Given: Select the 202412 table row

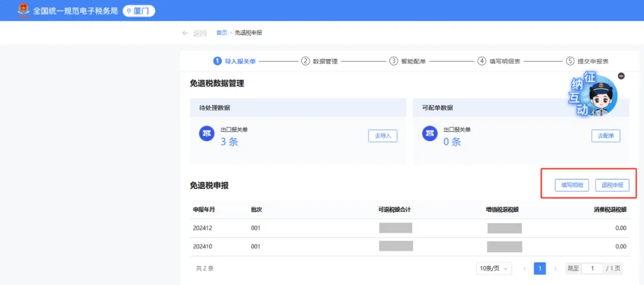Looking at the screenshot, I should point(410,228).
